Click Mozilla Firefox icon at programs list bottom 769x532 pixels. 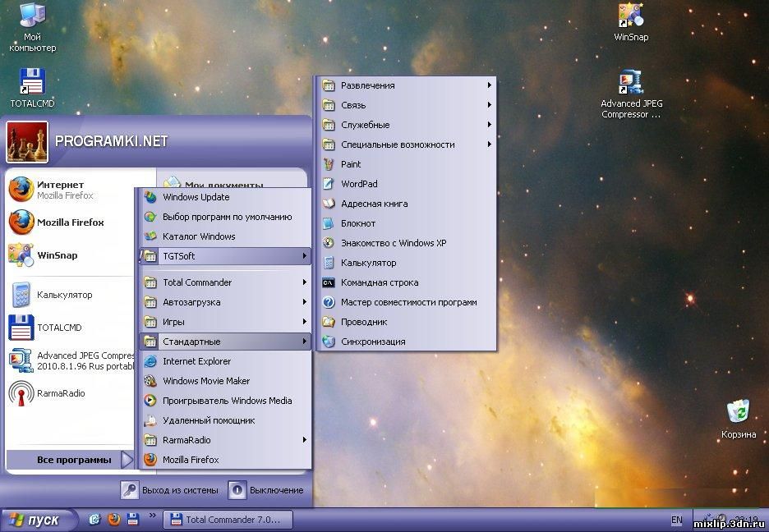pos(150,460)
